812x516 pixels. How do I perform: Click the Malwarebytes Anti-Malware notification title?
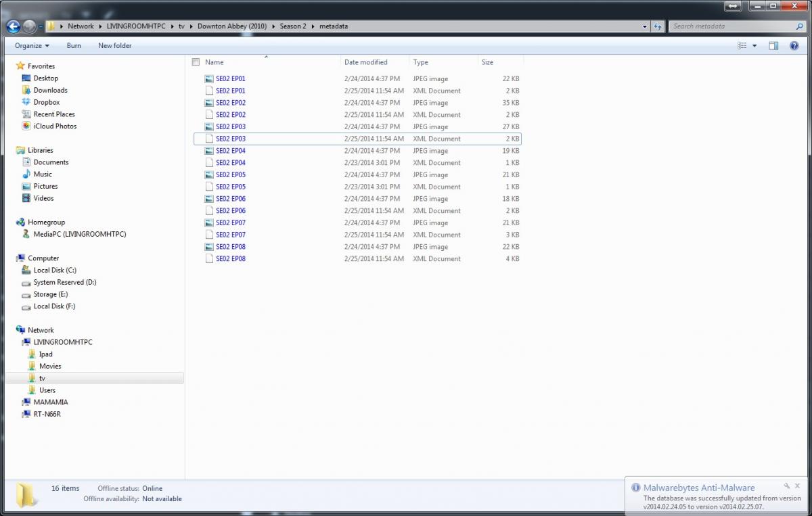pos(699,488)
